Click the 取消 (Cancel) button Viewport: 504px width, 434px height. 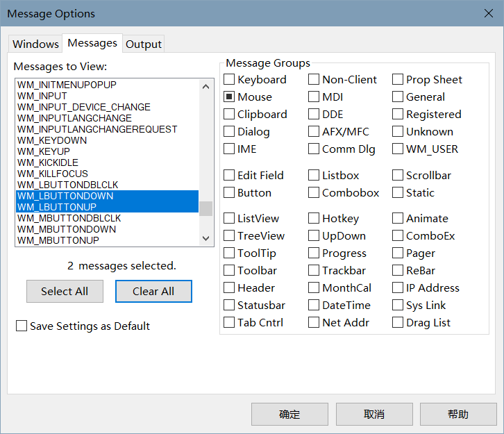(373, 415)
